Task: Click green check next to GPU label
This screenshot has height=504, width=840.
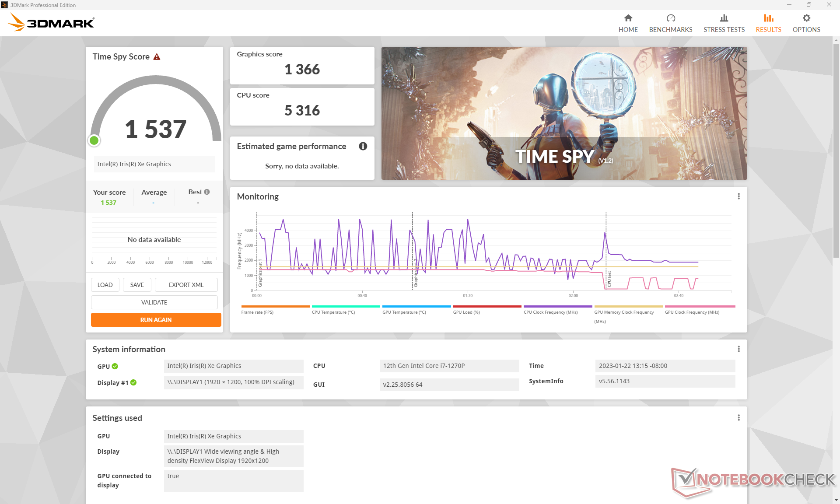Action: [x=115, y=366]
